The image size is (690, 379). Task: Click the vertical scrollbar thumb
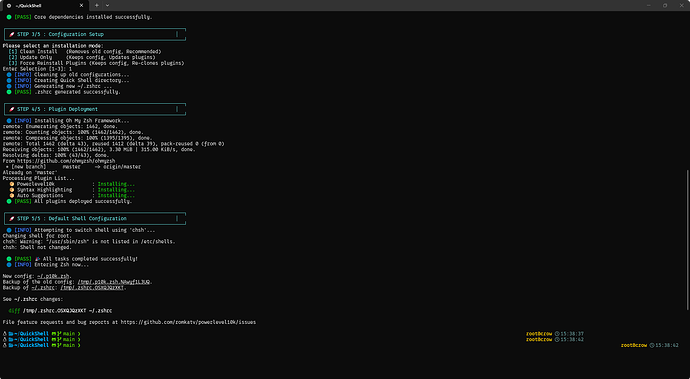pyautogui.click(x=688, y=240)
